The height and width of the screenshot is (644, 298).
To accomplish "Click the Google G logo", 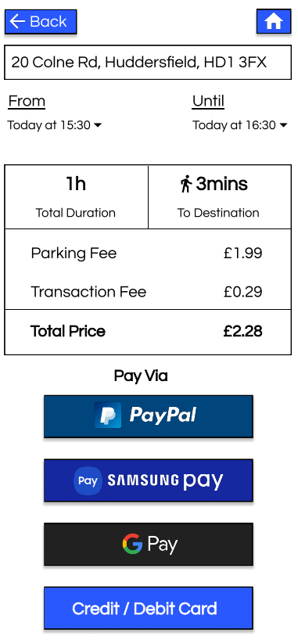I will (132, 544).
